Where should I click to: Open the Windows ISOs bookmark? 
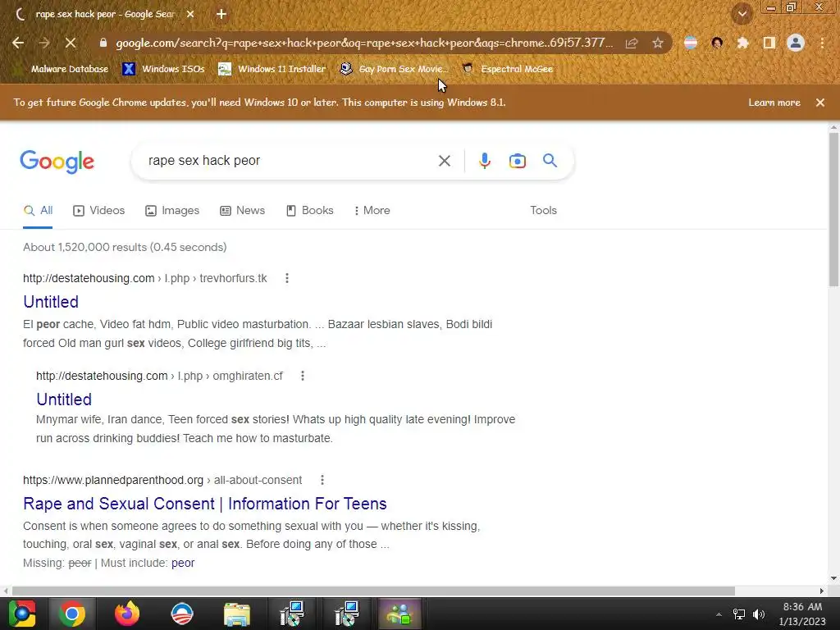164,69
